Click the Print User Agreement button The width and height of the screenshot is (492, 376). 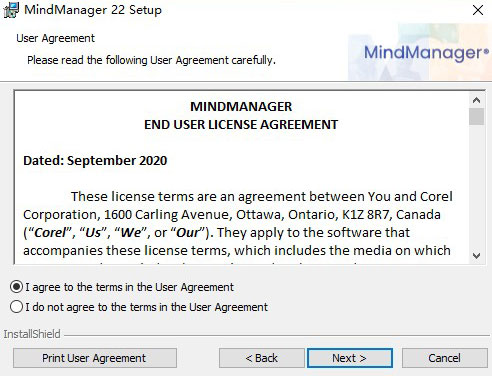coord(95,358)
